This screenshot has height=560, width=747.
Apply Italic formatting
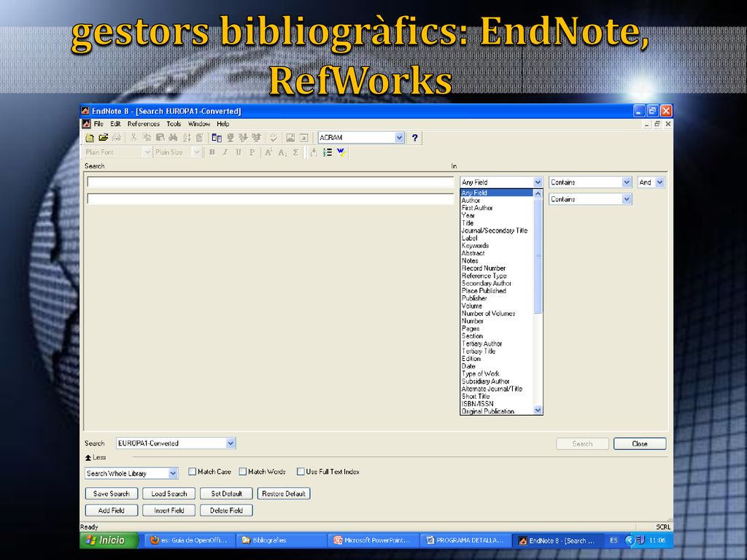coord(225,152)
